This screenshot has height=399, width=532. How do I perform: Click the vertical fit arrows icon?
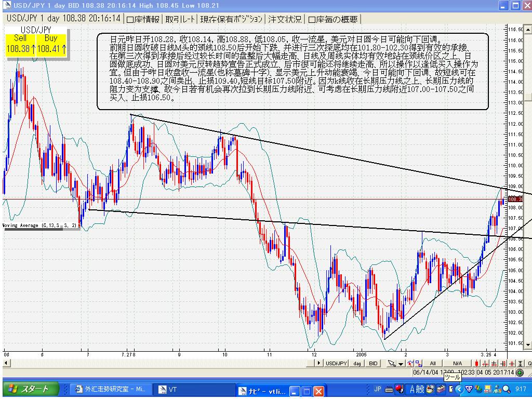[520, 363]
